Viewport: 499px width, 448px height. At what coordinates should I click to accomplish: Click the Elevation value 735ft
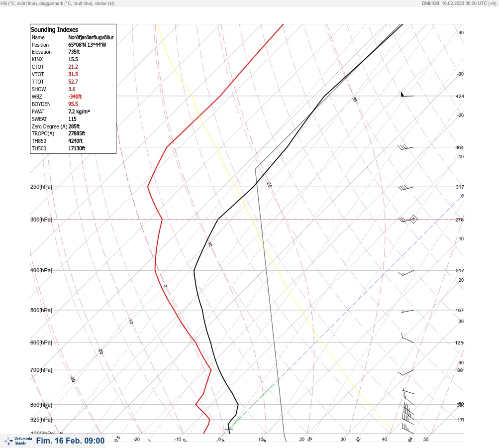(x=74, y=52)
